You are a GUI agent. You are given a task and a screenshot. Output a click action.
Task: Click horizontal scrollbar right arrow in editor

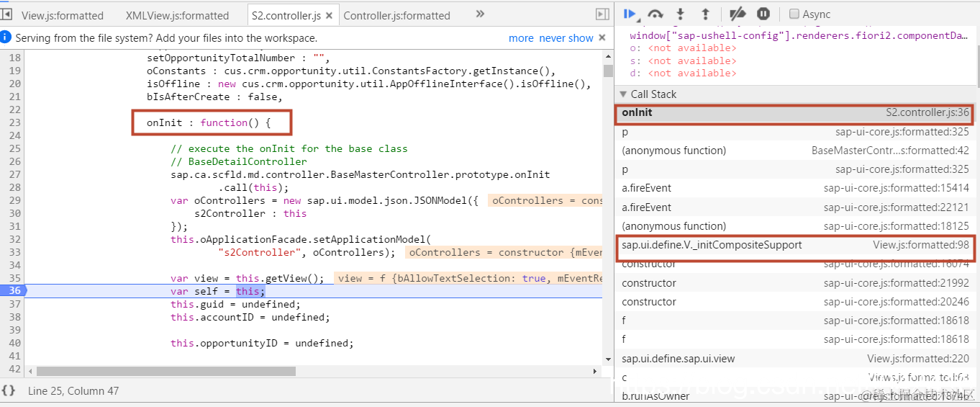(595, 372)
